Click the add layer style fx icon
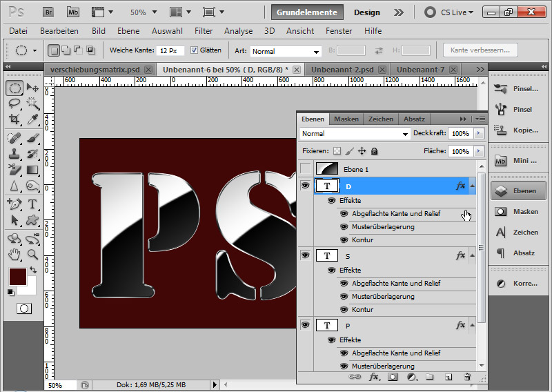The image size is (552, 392). point(374,377)
